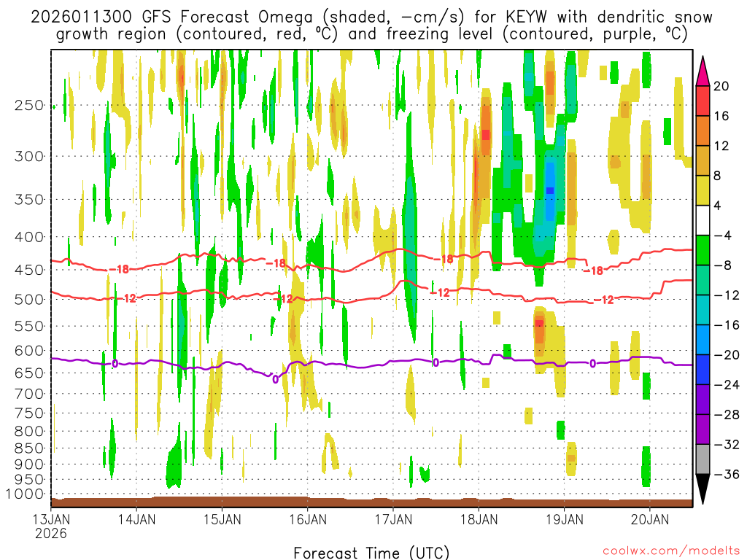Select the dark blue colorbar swatch between -20 and -24
This screenshot has width=747, height=560.
[x=703, y=370]
